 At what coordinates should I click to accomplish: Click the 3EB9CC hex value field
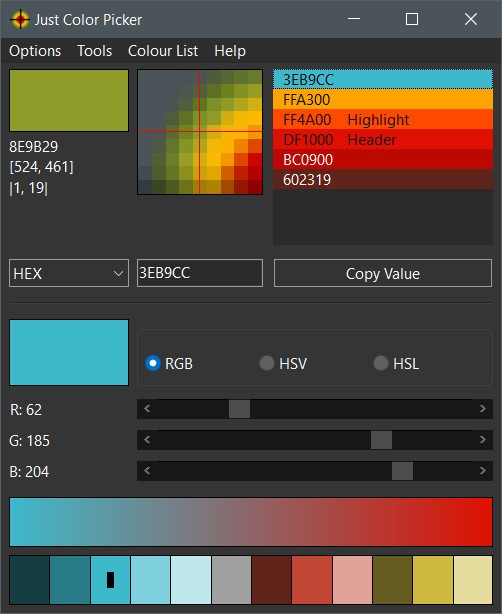click(x=200, y=273)
